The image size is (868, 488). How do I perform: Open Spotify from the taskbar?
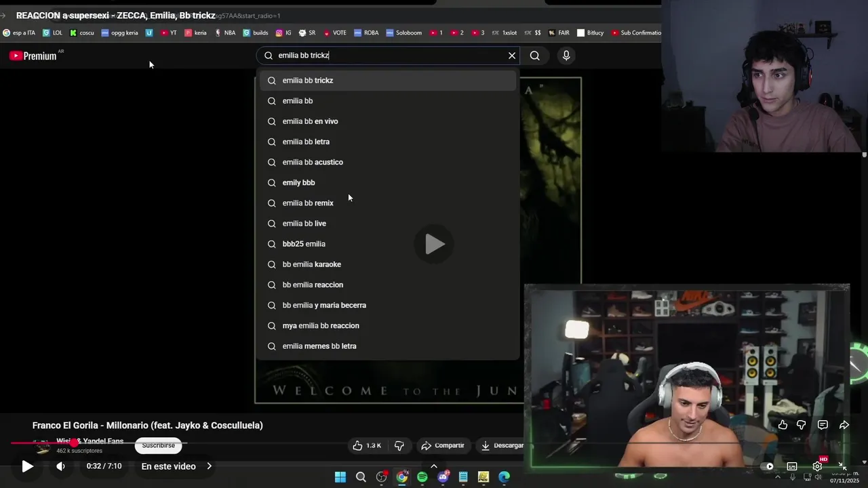pos(422,477)
